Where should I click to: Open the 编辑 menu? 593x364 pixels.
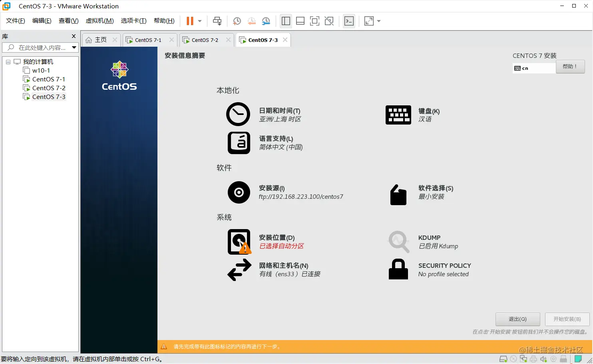tap(42, 21)
